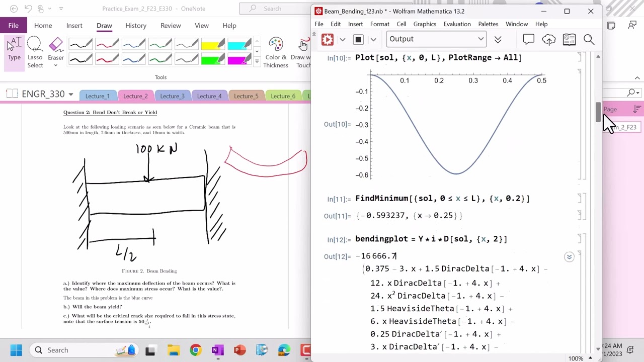Viewport: 644px width, 362px height.
Task: Pick the gray pen in top row
Action: (186, 45)
